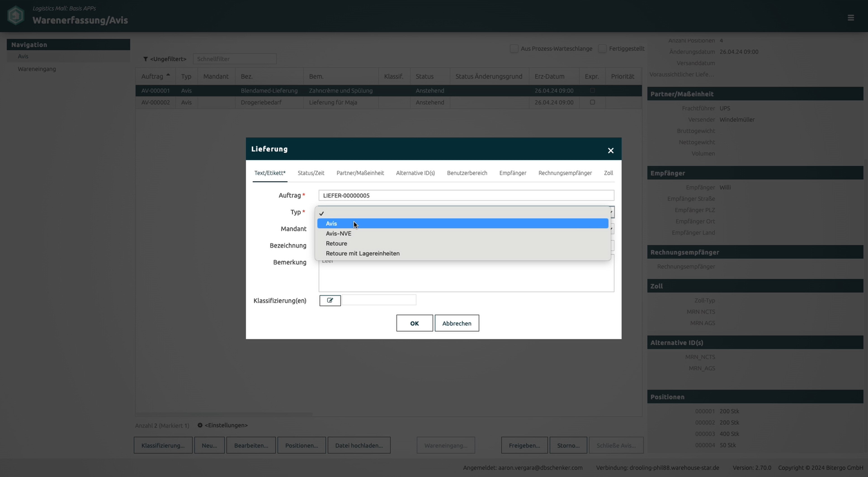Screen dimensions: 868x477
Task: Open the Alternative ID(s) tab
Action: tap(415, 173)
